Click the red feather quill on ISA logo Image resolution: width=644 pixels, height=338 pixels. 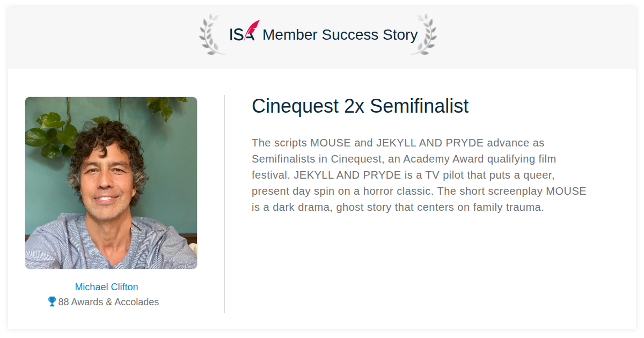pyautogui.click(x=252, y=29)
